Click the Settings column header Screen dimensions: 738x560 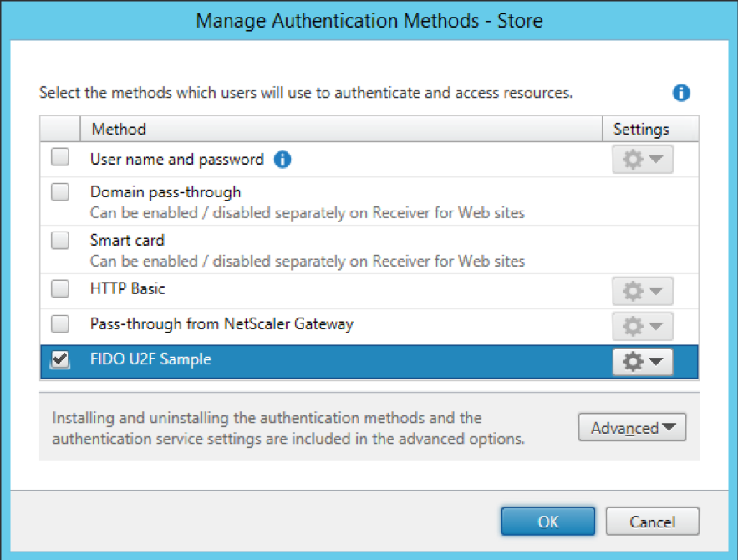(x=641, y=129)
